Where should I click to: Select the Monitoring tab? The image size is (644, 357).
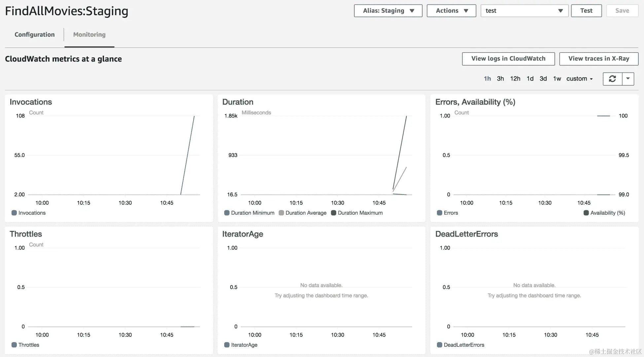(89, 35)
